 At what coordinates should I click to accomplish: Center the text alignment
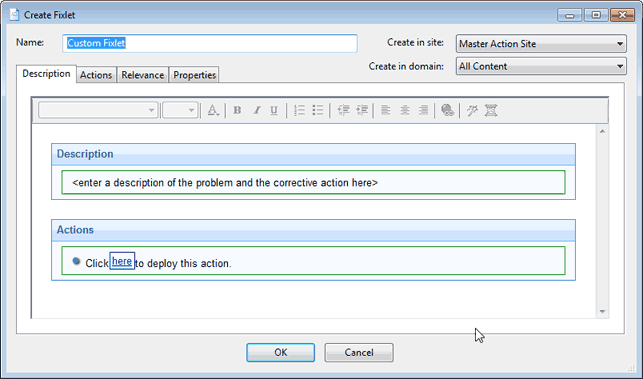[405, 110]
